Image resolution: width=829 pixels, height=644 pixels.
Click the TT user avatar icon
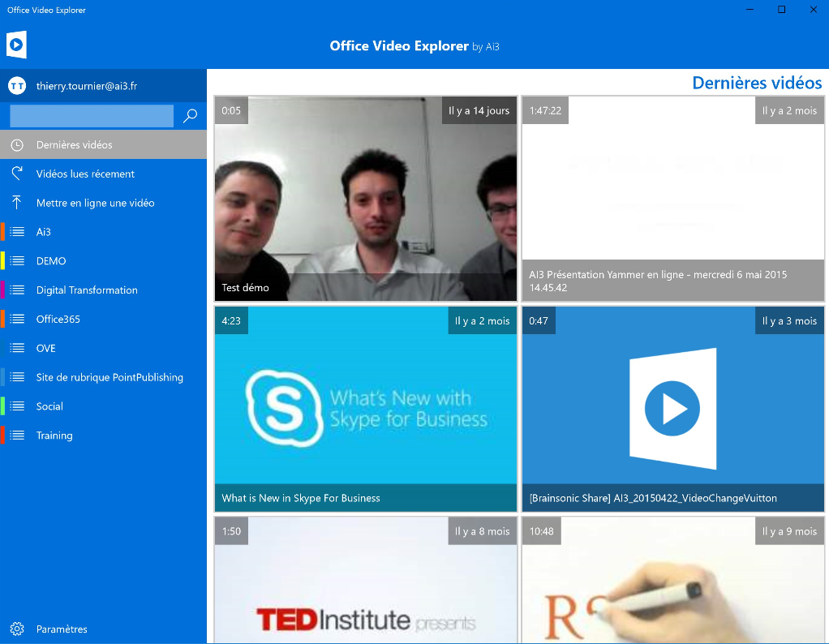[17, 86]
